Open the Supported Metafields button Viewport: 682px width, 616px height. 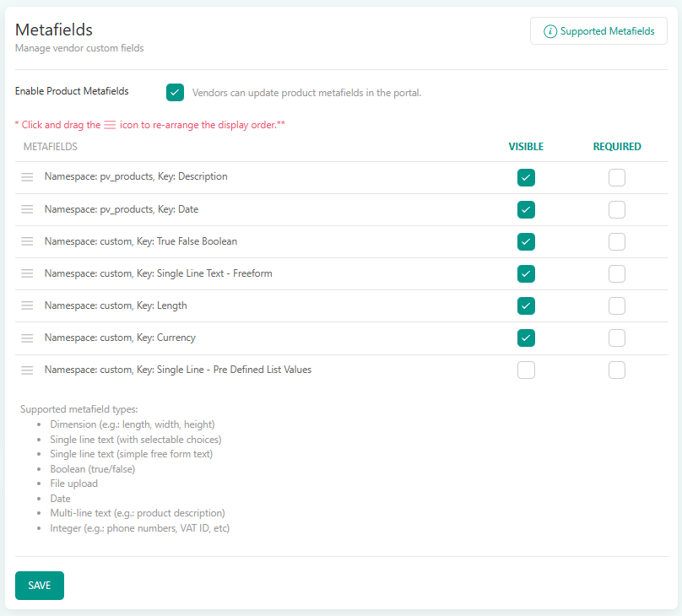coord(598,31)
